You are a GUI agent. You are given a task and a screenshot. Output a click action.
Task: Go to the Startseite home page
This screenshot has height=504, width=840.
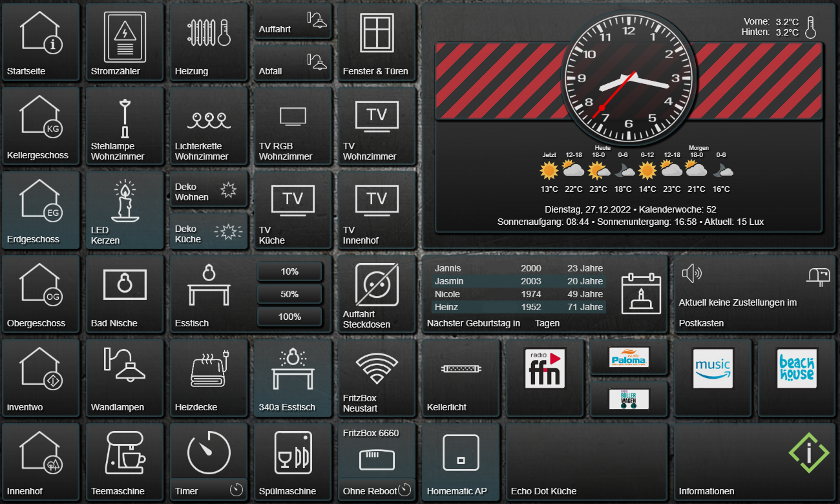click(41, 42)
